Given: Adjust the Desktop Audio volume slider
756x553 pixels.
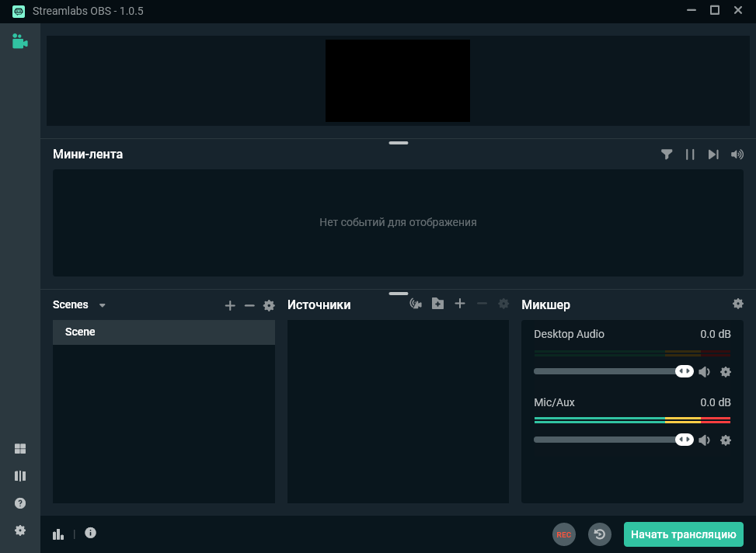Looking at the screenshot, I should coord(685,371).
